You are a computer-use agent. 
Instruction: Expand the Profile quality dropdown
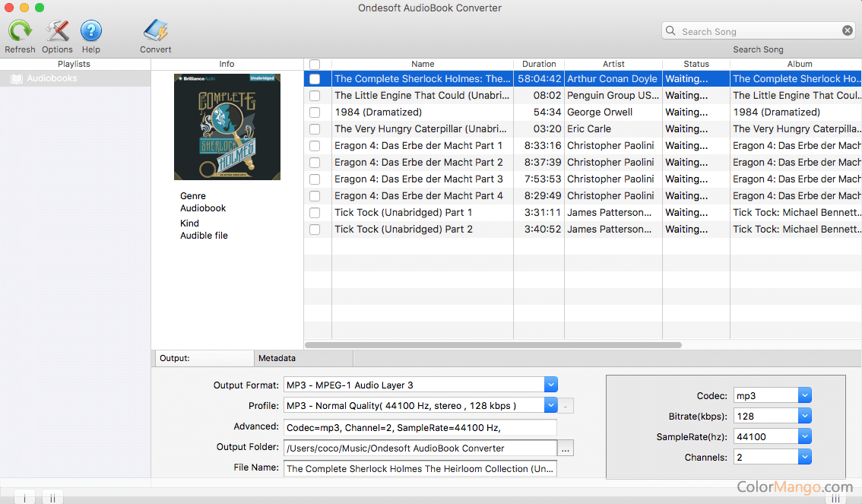click(551, 405)
